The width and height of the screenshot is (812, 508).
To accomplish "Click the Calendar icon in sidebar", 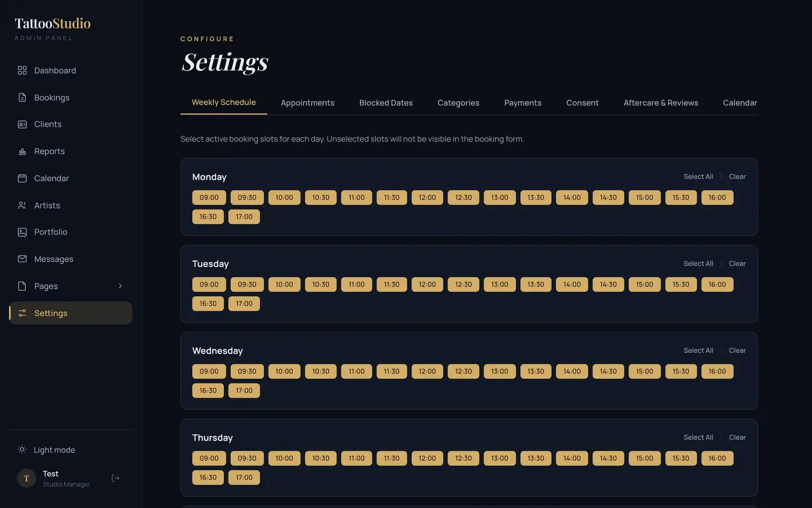I will (22, 178).
